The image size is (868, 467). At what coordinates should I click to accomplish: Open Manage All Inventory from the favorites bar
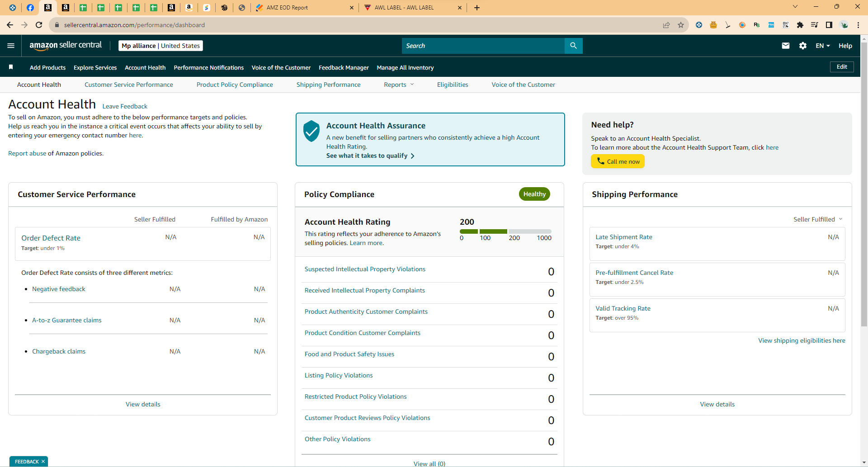coord(405,67)
